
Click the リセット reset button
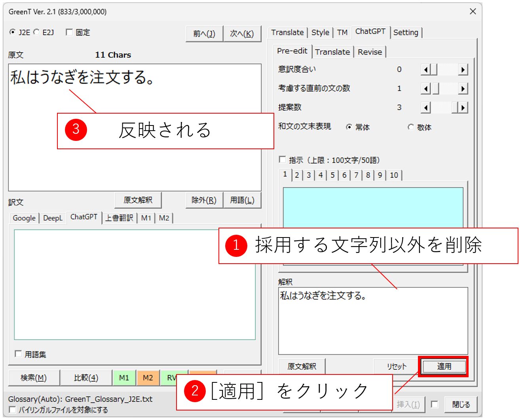point(396,367)
